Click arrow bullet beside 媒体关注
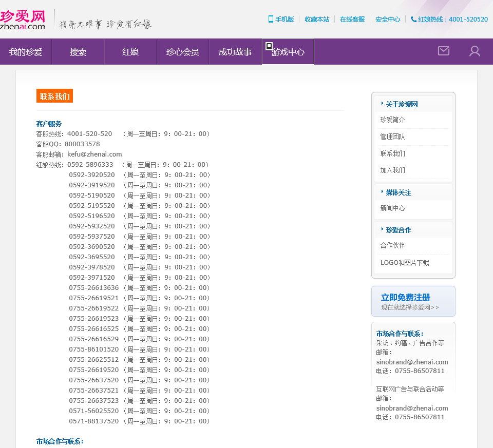The width and height of the screenshot is (493, 448). (x=382, y=191)
